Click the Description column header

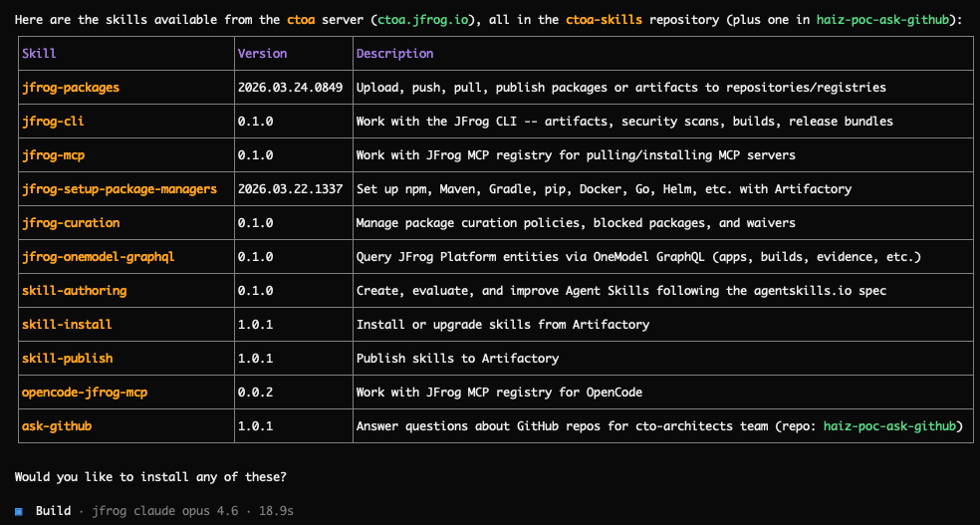[395, 54]
